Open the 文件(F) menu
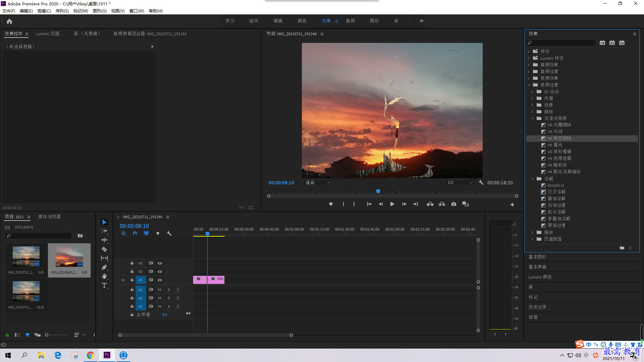The width and height of the screenshot is (644, 362). click(9, 11)
